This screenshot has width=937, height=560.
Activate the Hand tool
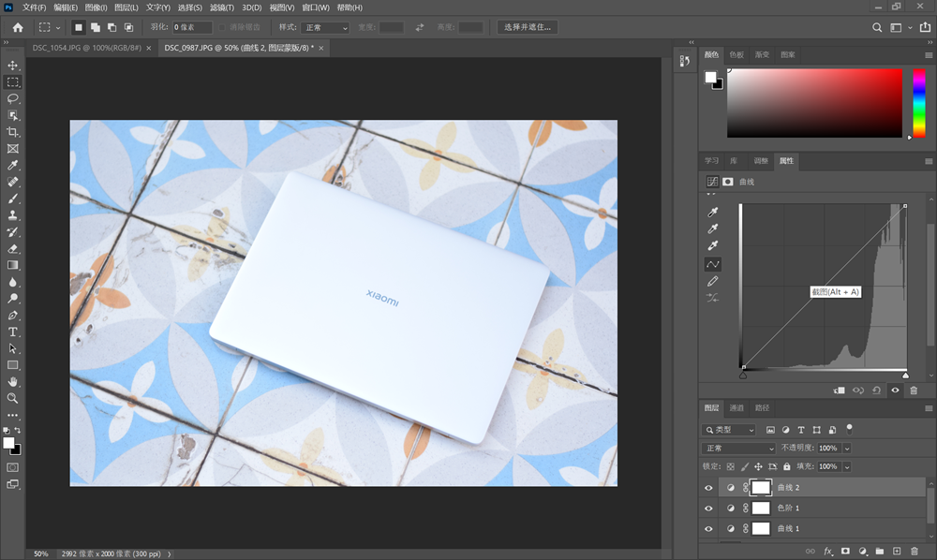[x=13, y=382]
